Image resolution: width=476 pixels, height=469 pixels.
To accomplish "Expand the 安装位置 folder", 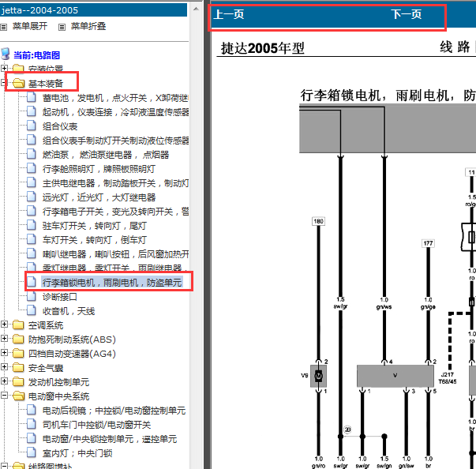I will pyautogui.click(x=4, y=68).
